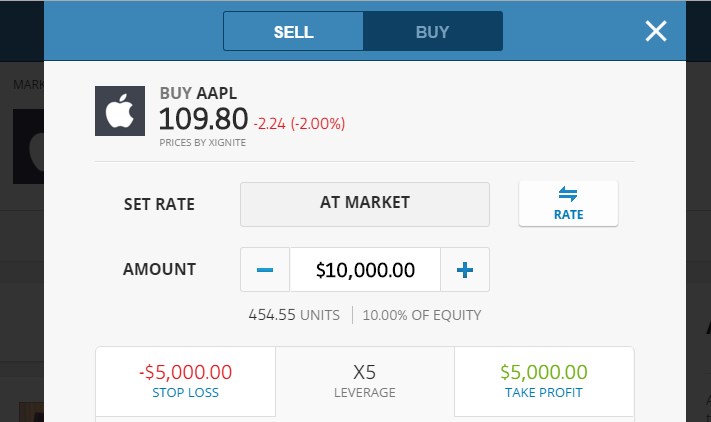The image size is (711, 422).
Task: Click the 454.55 UNITS text
Action: coord(294,315)
